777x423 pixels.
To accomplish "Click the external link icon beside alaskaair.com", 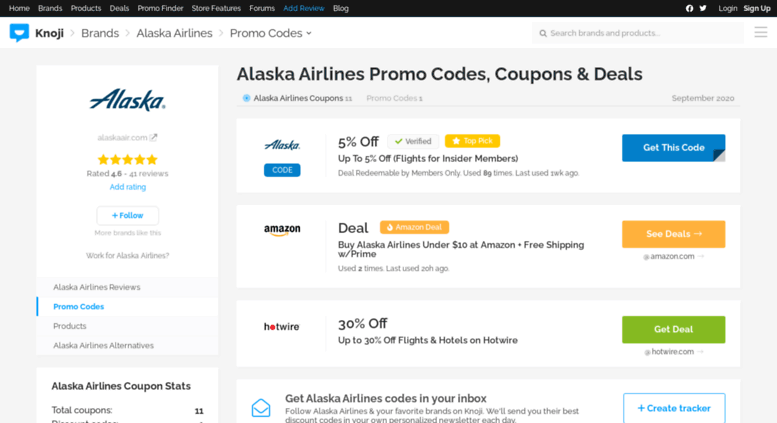I will click(x=154, y=137).
